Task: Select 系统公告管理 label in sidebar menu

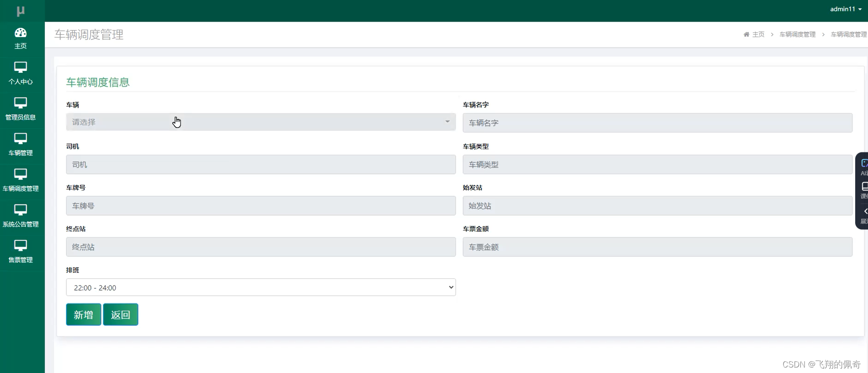Action: click(x=21, y=224)
